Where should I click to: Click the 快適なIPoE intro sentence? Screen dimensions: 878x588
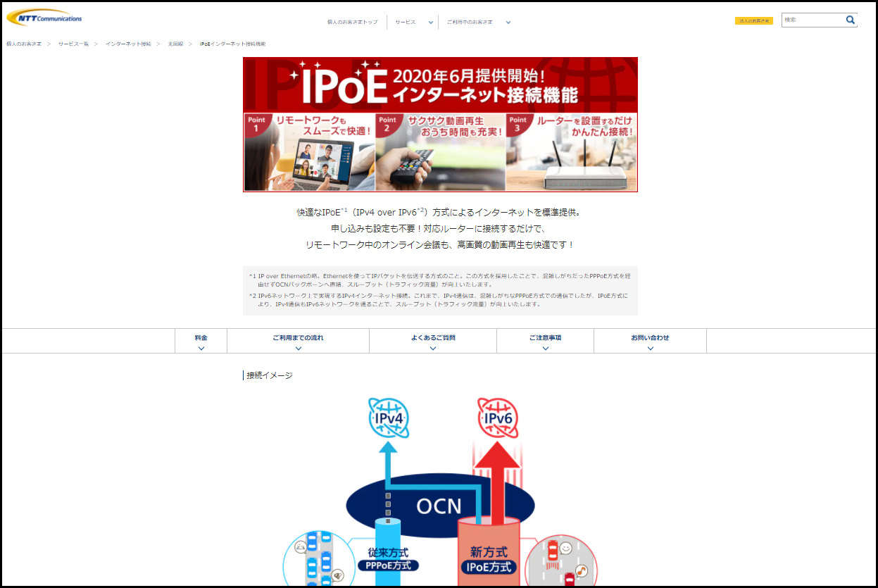pyautogui.click(x=439, y=212)
